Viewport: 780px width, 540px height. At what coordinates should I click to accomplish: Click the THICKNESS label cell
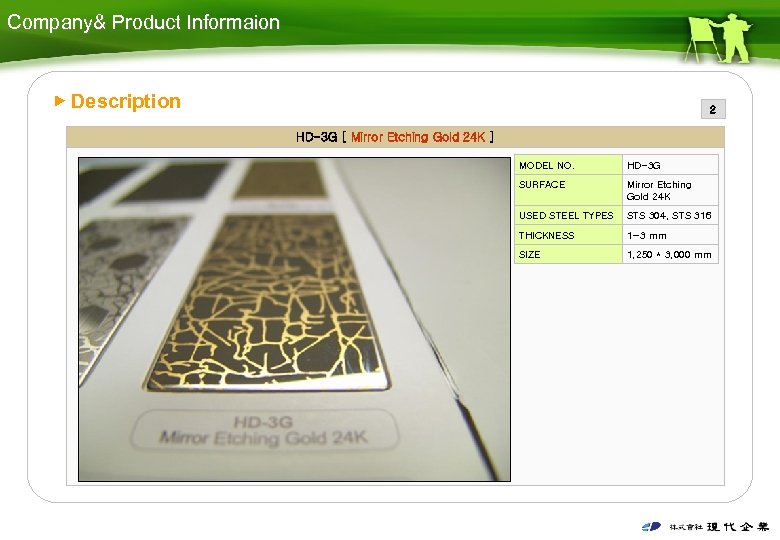point(568,235)
